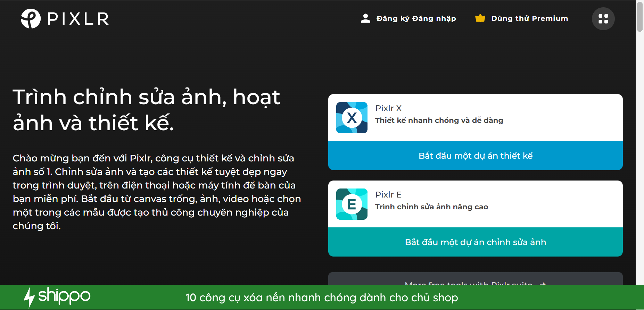The height and width of the screenshot is (310, 644).
Task: Click Bắt đầu một dự án chỉnh sửa ảnh
Action: click(476, 242)
